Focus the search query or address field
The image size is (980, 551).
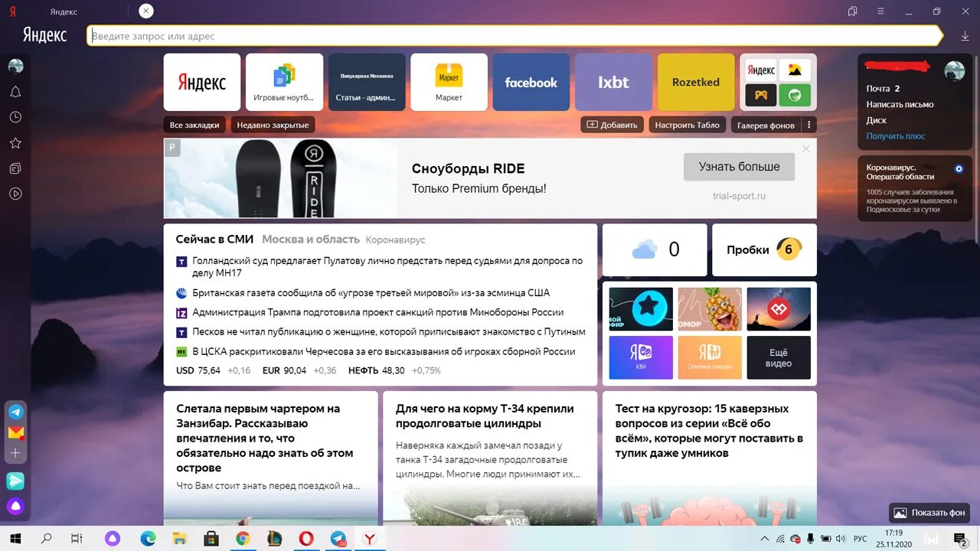pyautogui.click(x=513, y=36)
